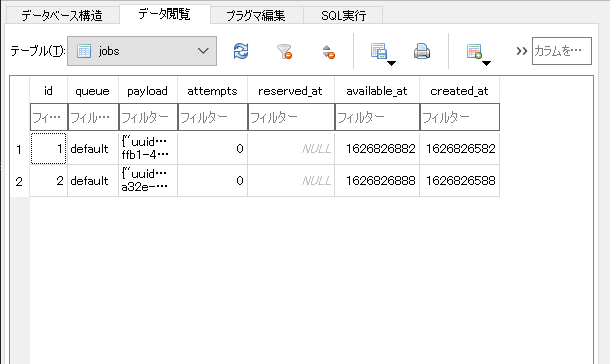Sort by payload column header

point(148,91)
